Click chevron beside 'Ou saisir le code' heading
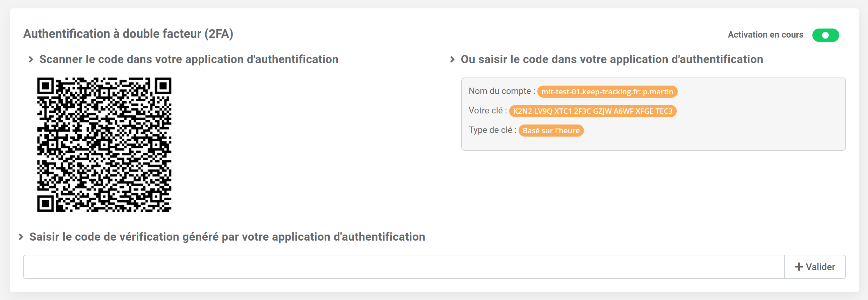The width and height of the screenshot is (868, 300). tap(452, 59)
